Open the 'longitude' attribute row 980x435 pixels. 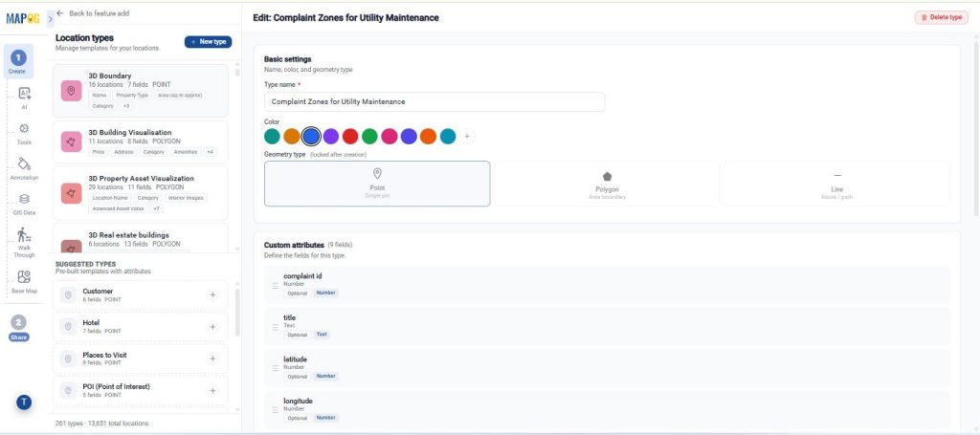click(607, 410)
